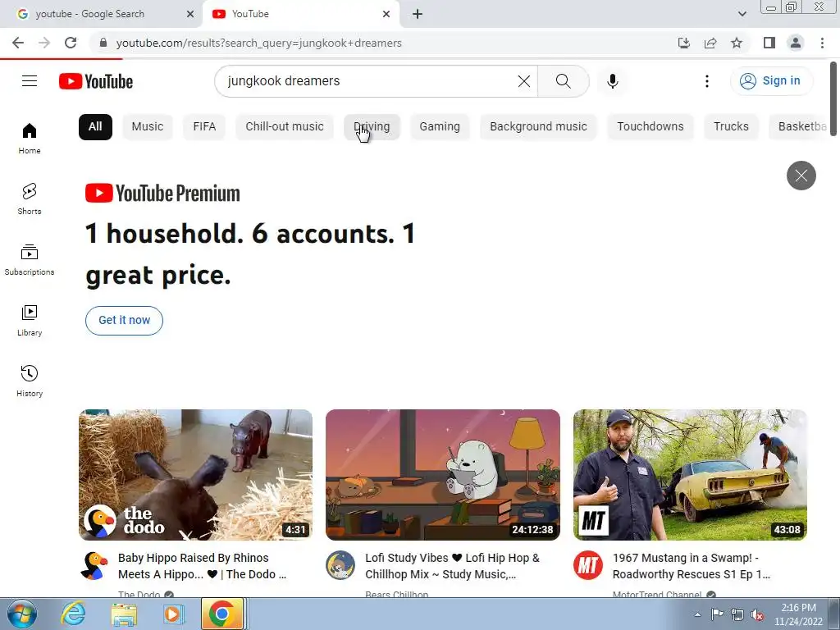The image size is (840, 630).
Task: Open Library in the sidebar
Action: 30,321
